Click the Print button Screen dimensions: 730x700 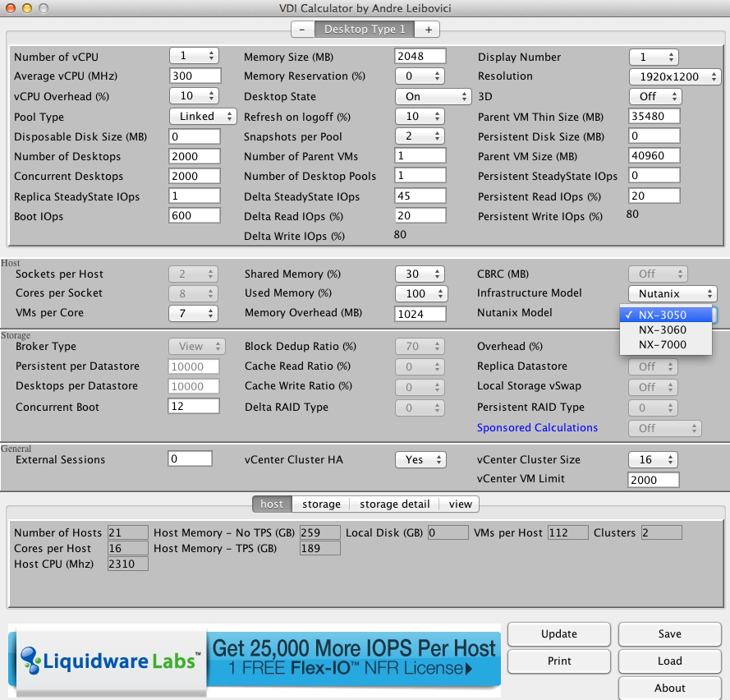(x=559, y=661)
